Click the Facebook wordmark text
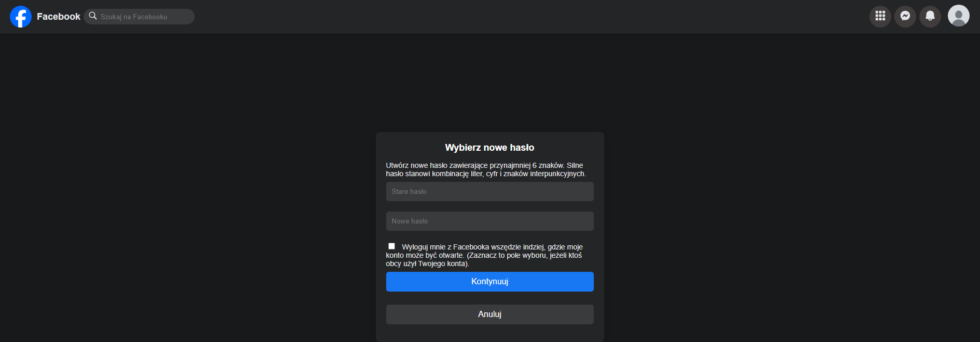 click(x=59, y=17)
